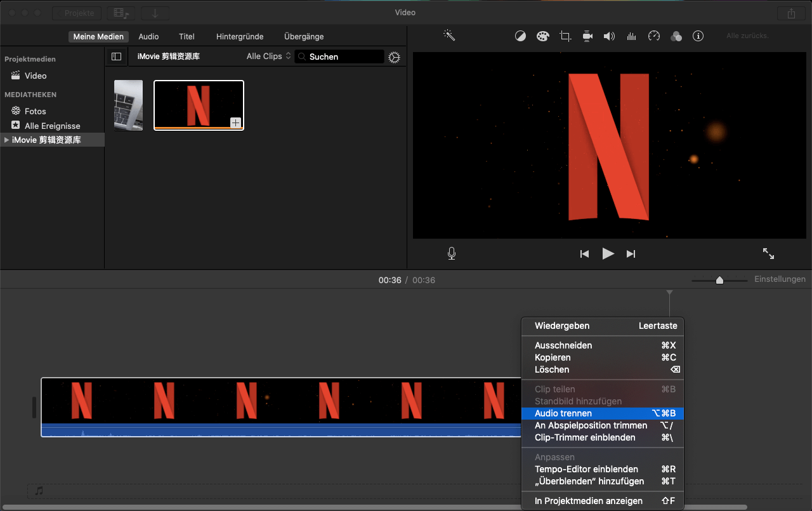
Task: Play the video in the viewer
Action: pos(608,254)
